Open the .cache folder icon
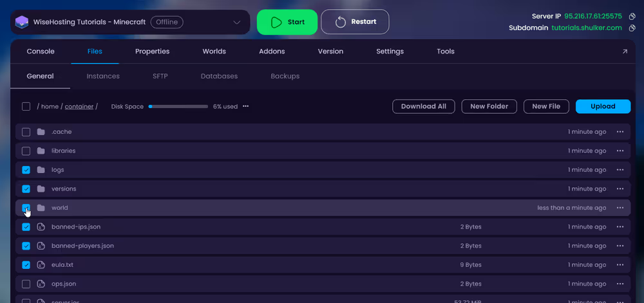This screenshot has width=644, height=303. pos(41,132)
